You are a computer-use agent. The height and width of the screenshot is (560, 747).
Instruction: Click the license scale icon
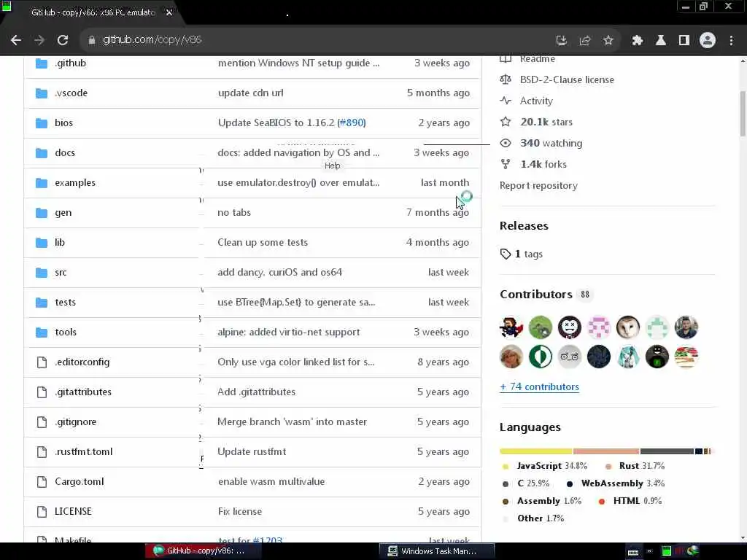506,79
